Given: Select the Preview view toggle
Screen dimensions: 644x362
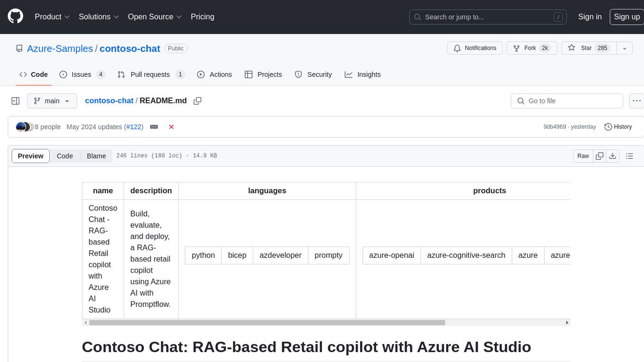Looking at the screenshot, I should point(30,156).
